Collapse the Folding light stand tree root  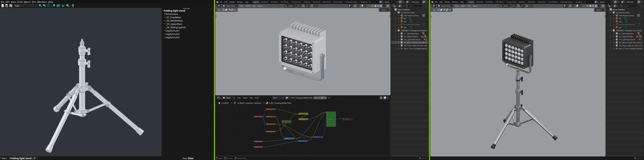click(x=163, y=11)
